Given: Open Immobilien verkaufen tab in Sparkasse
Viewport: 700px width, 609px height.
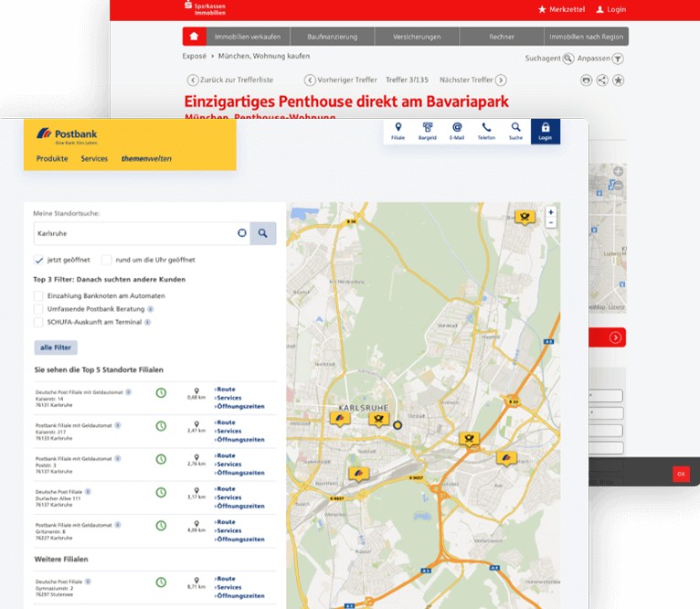Looking at the screenshot, I should [x=248, y=37].
